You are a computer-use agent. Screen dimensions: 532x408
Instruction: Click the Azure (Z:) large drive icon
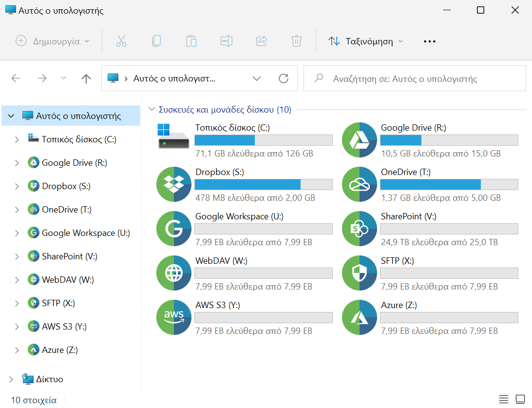click(360, 317)
